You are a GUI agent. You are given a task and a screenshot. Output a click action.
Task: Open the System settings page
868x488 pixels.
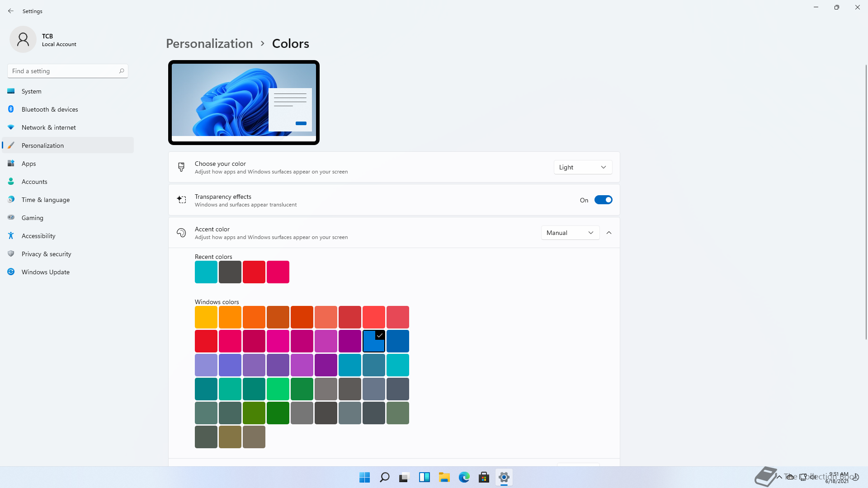68,91
